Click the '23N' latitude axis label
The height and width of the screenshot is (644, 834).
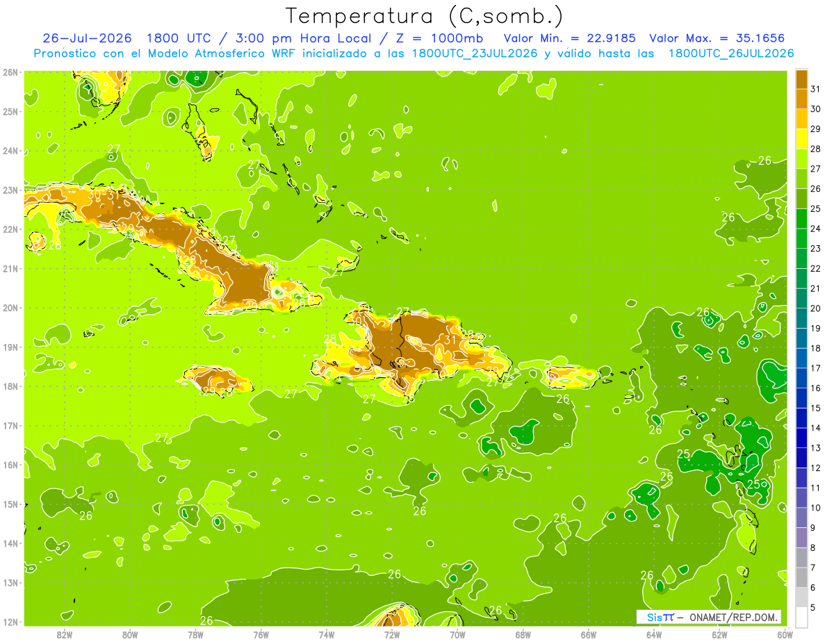click(x=10, y=190)
